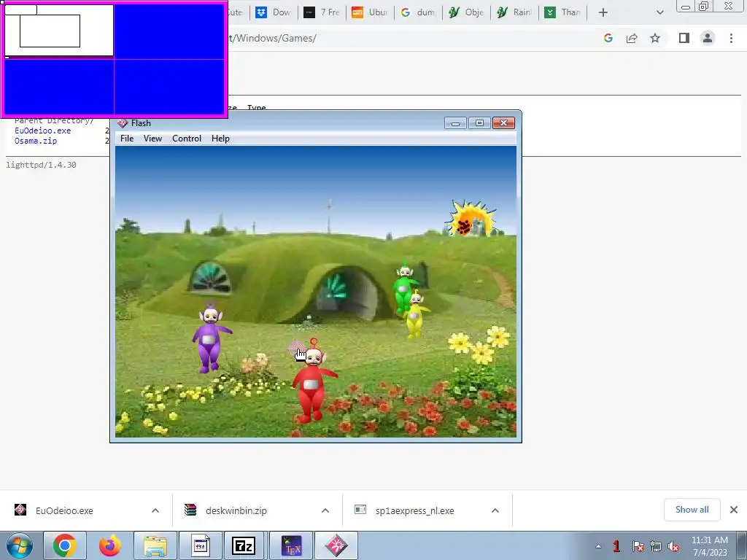Open downloaded sp1aexpress_nl.exe file

tap(414, 510)
